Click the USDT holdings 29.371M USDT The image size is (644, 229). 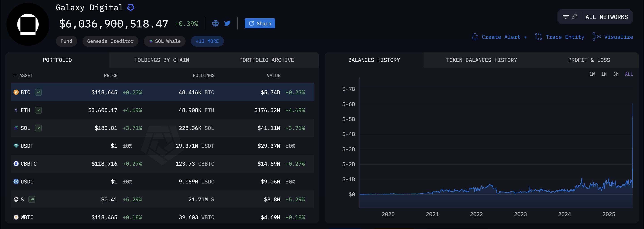point(195,146)
